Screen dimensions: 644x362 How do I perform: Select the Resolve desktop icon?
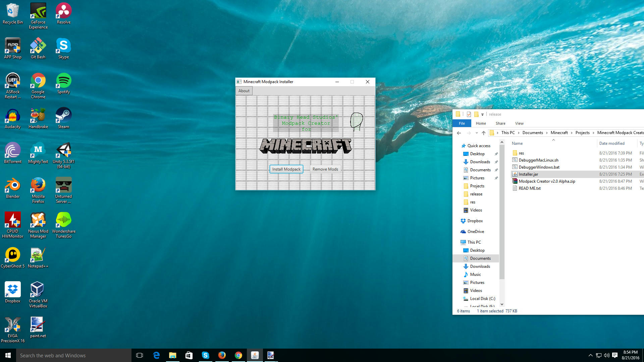click(x=64, y=14)
